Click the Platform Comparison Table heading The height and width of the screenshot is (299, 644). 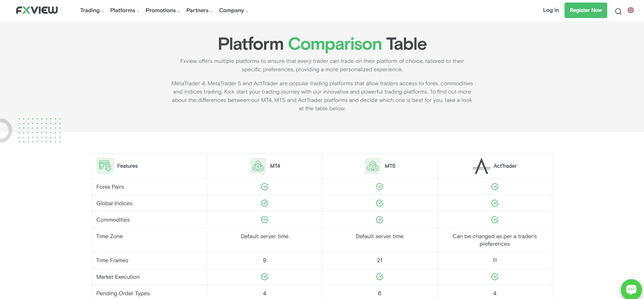tap(322, 44)
